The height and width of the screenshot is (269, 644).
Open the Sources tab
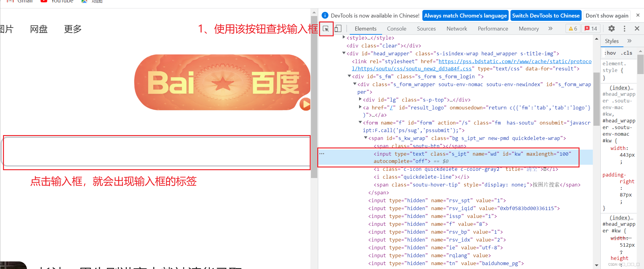426,29
